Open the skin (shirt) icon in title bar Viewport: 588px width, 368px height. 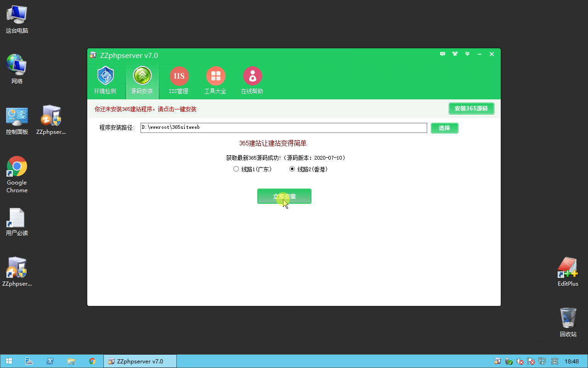455,54
